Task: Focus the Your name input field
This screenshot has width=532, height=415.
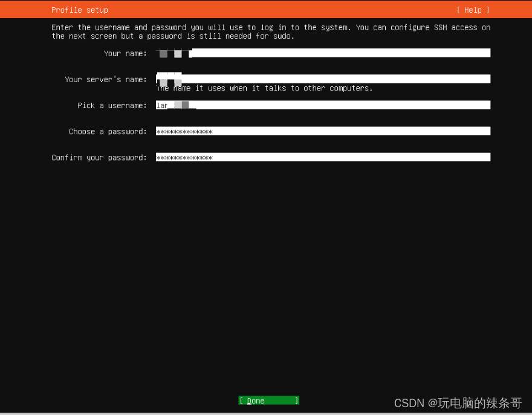Action: click(339, 53)
